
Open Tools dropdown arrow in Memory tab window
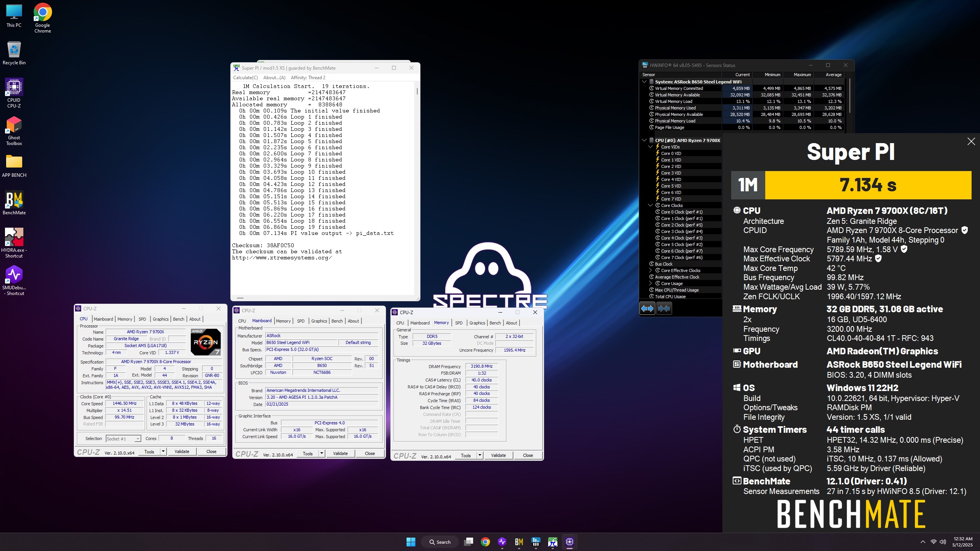coord(480,455)
